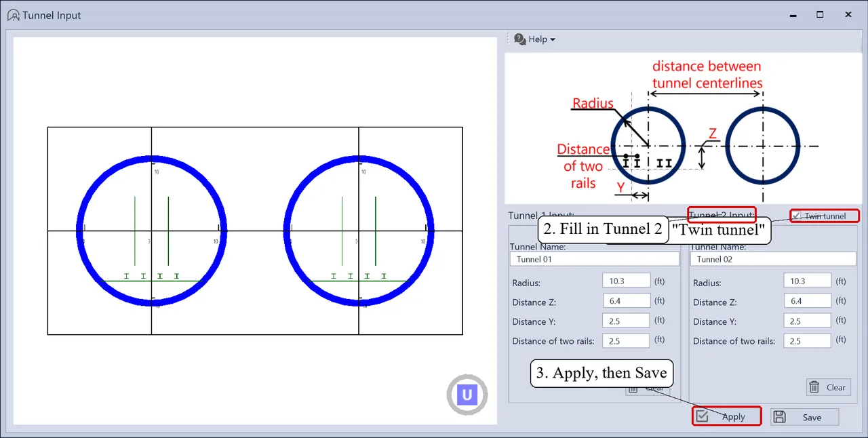This screenshot has height=438, width=868.
Task: Click the trash icon for Tunnel 2
Action: 816,387
